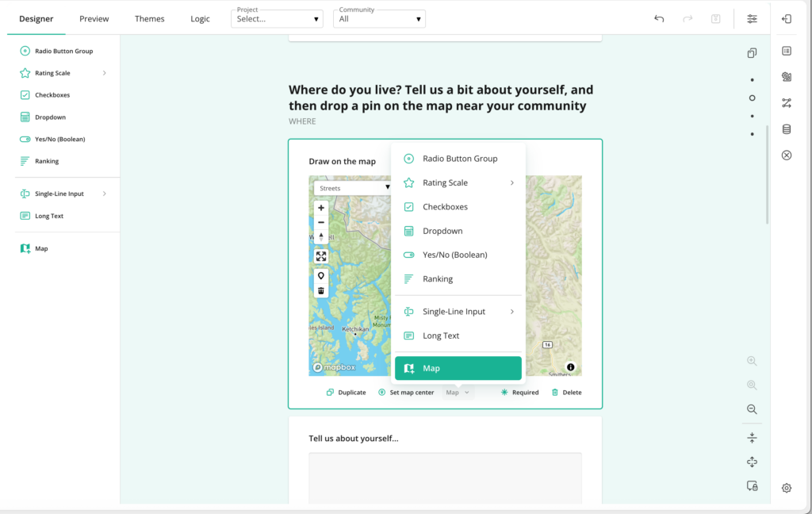Open the Streets map style dropdown

point(353,188)
